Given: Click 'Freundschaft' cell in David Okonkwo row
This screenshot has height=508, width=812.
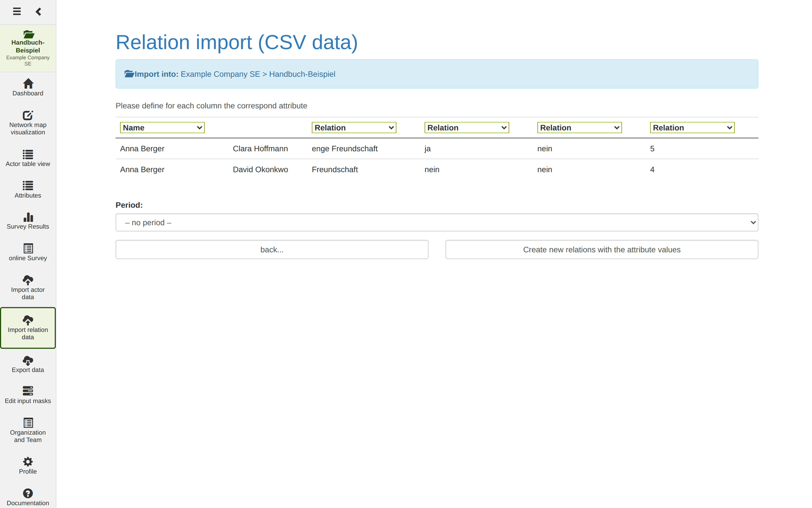Looking at the screenshot, I should coord(335,169).
